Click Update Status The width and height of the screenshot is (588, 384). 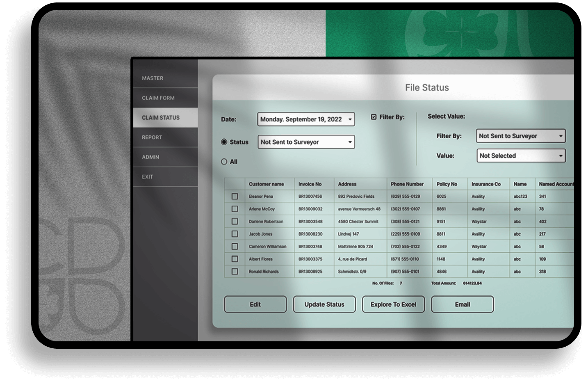(324, 304)
